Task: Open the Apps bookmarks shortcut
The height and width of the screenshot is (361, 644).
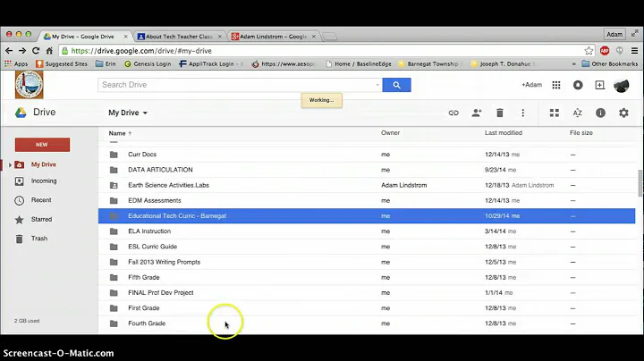Action: click(x=16, y=64)
